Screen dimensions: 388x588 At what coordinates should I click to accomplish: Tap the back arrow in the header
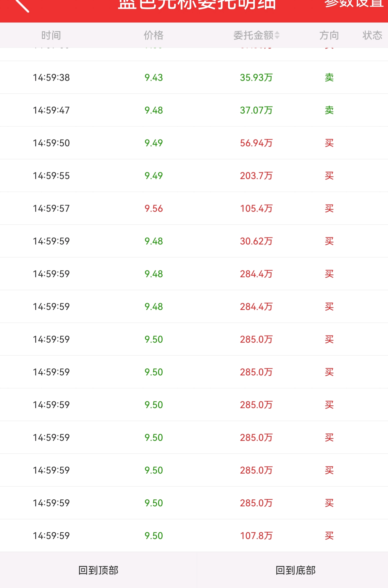pyautogui.click(x=22, y=5)
